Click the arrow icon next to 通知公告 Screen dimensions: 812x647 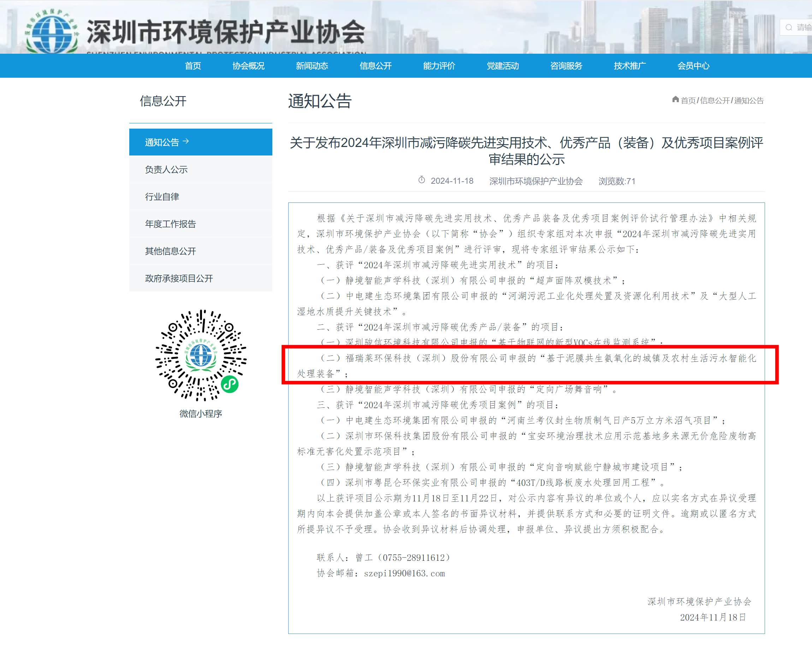coord(186,141)
